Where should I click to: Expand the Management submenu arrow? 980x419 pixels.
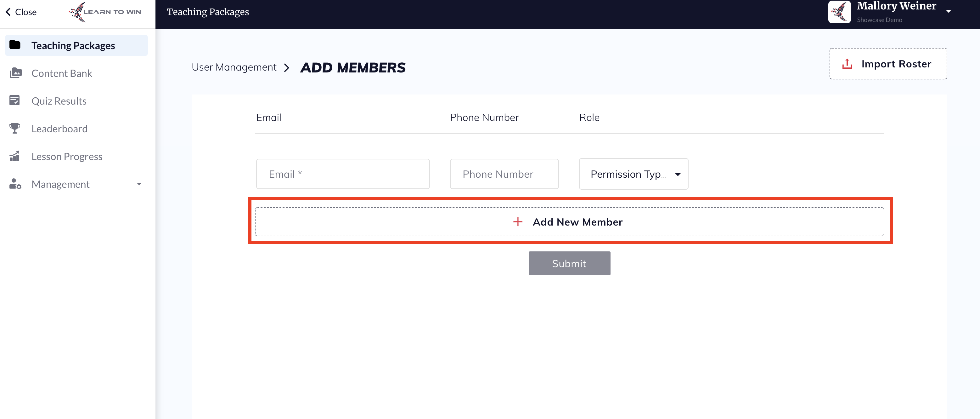click(139, 184)
